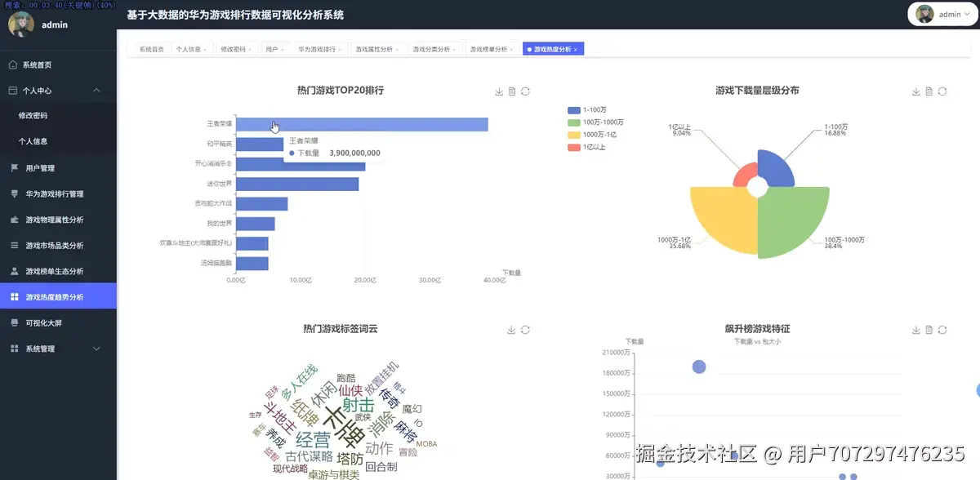Click the large bubble near 180000万 downloads
The image size is (980, 480).
pyautogui.click(x=699, y=367)
